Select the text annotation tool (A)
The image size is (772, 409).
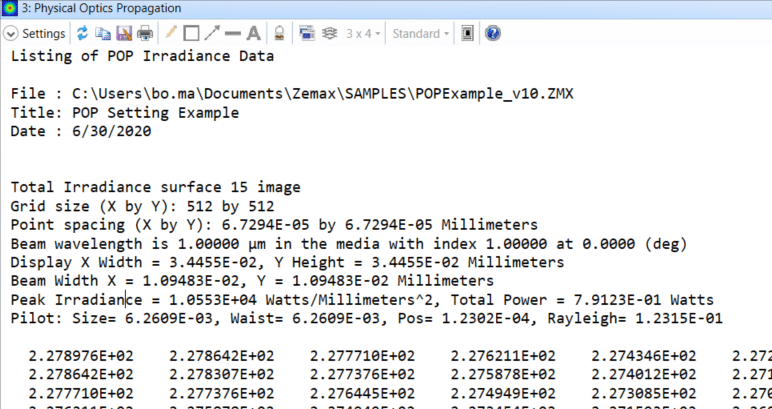click(253, 33)
